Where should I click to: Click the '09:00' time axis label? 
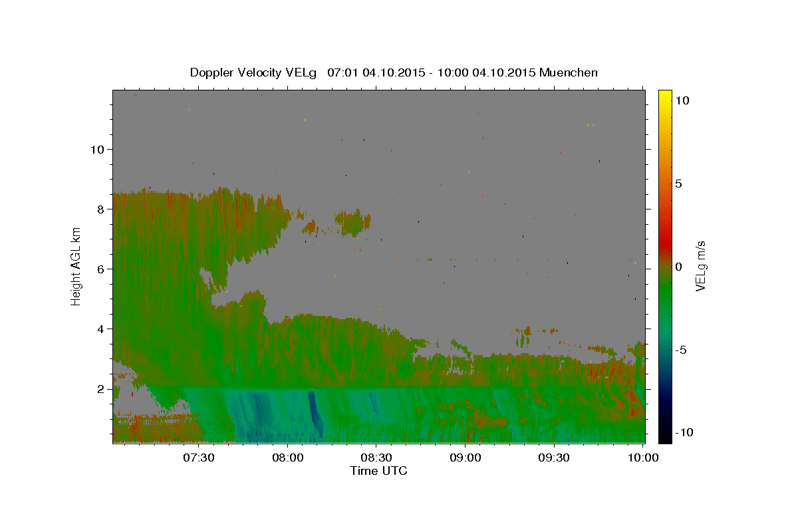point(465,458)
